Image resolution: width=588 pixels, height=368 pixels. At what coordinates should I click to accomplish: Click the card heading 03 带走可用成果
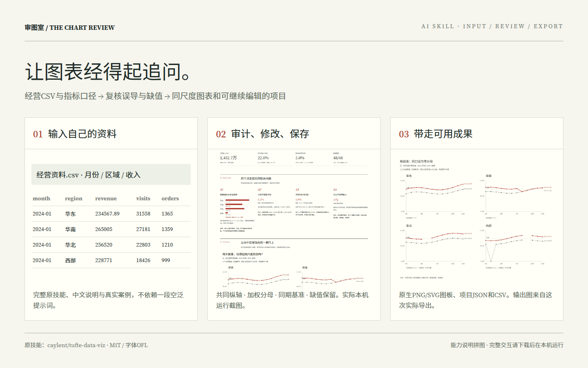pyautogui.click(x=436, y=134)
